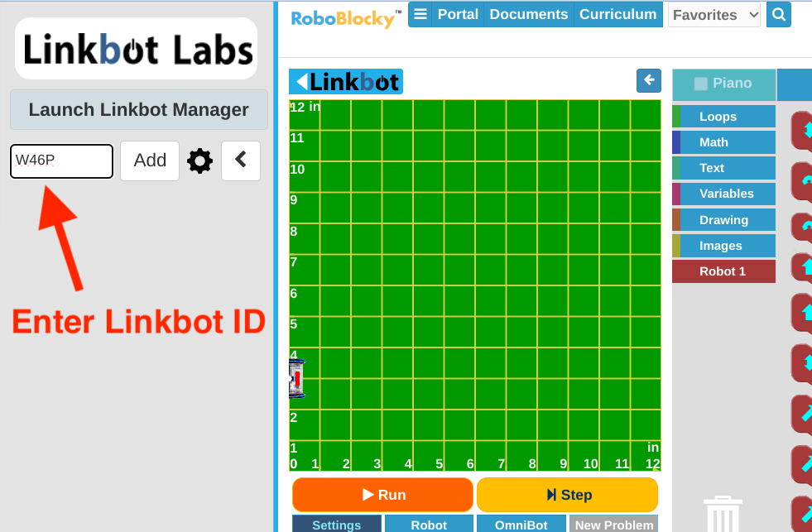Click the Linkbot Labs logo

[x=137, y=49]
